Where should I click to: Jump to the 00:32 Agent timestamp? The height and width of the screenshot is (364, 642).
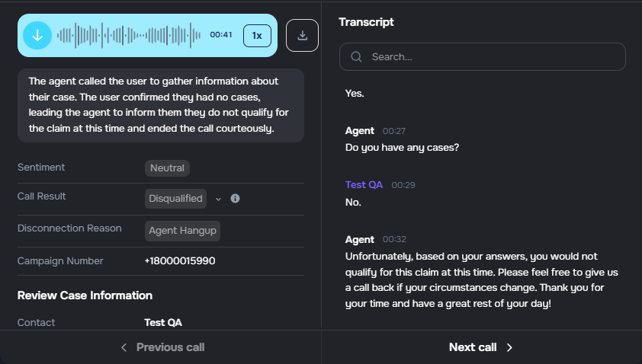coord(394,239)
